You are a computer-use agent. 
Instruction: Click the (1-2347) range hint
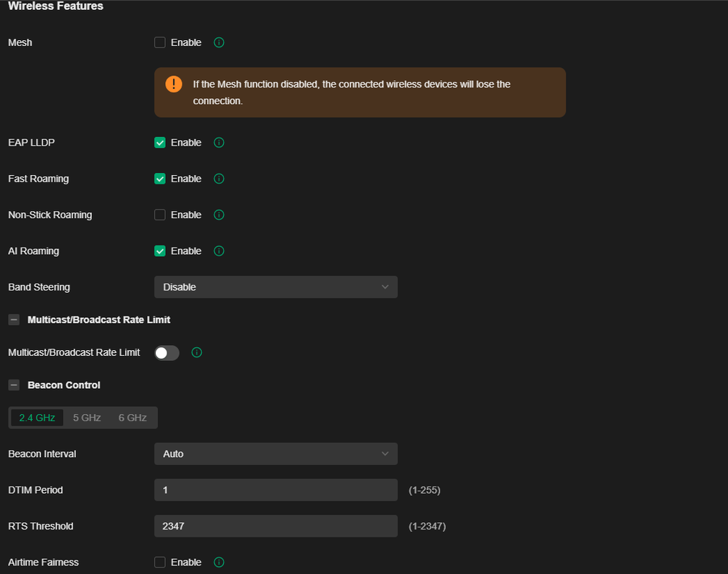(x=427, y=526)
